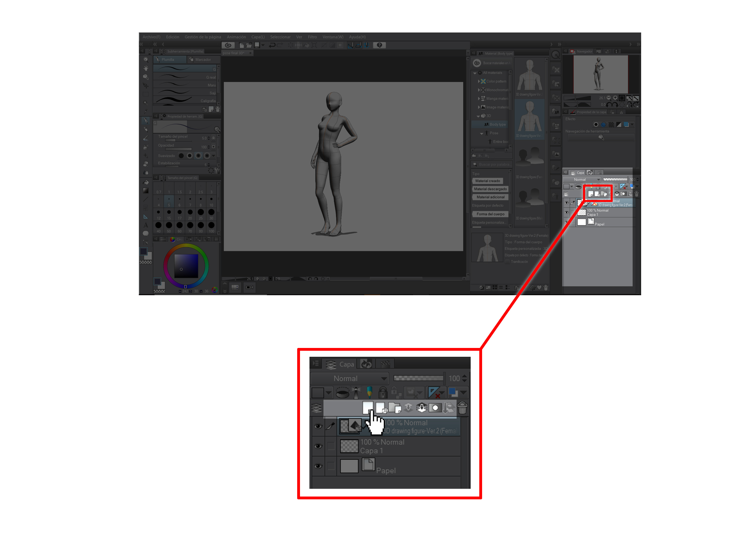
Task: Open the Filtro menu
Action: 312,37
